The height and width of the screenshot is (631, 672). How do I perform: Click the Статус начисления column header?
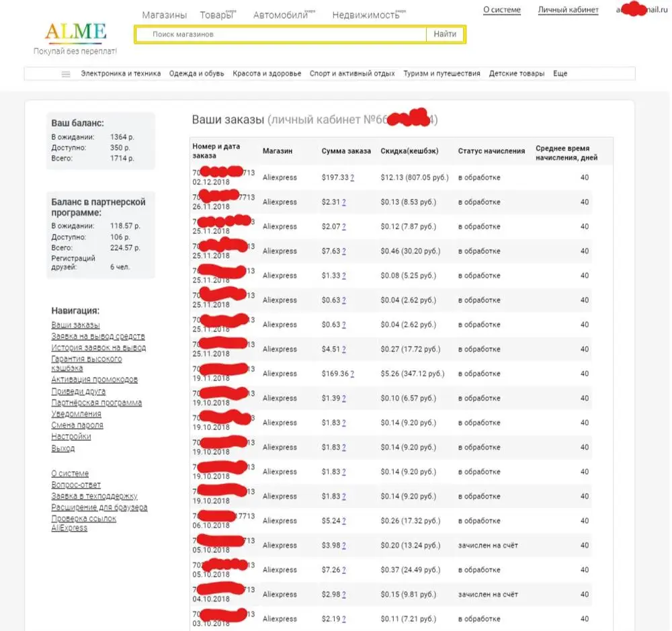(x=491, y=151)
